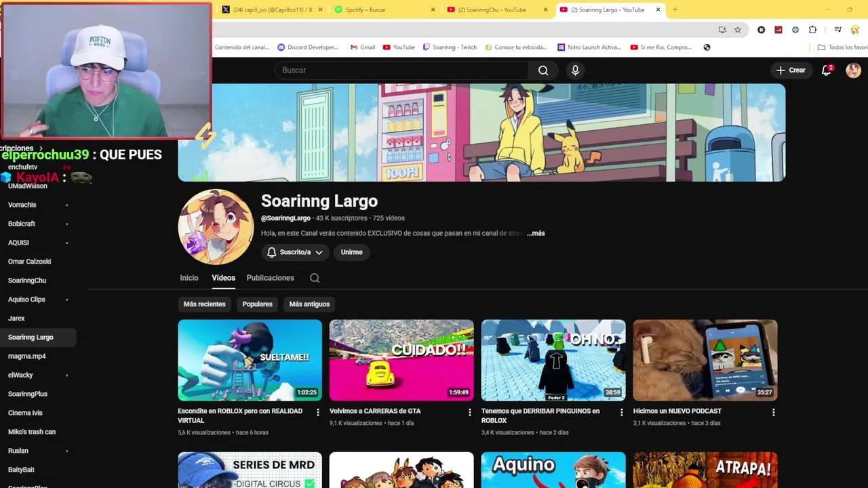Open options menu for DERRIBAR PINGUINOS video
868x488 pixels.
pyautogui.click(x=621, y=412)
